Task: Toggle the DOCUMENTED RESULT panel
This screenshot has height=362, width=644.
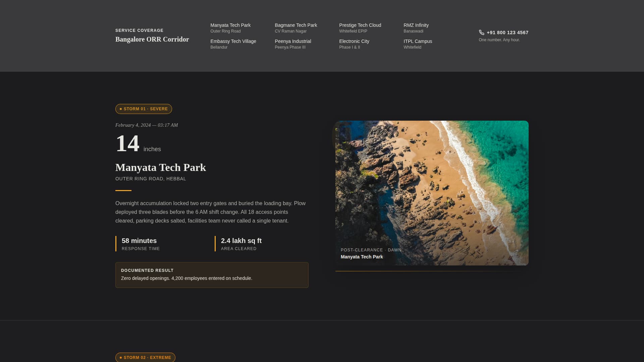Action: point(212,275)
